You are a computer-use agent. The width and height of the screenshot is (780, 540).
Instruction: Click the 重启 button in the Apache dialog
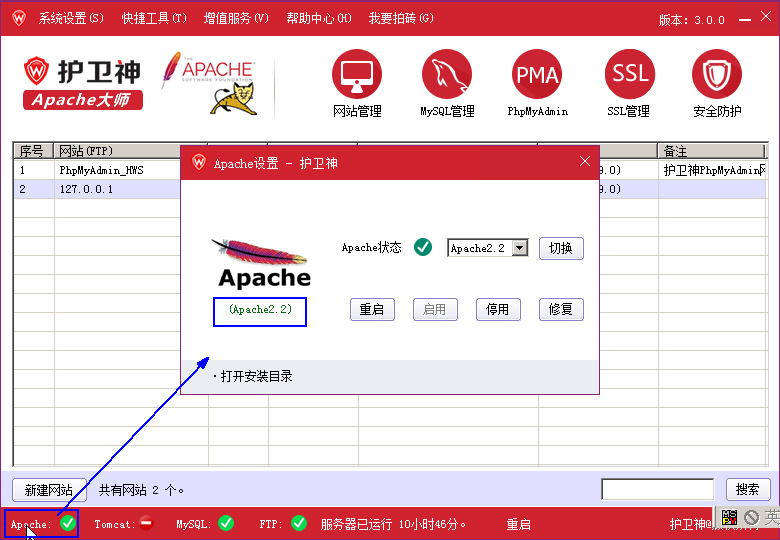pos(372,309)
